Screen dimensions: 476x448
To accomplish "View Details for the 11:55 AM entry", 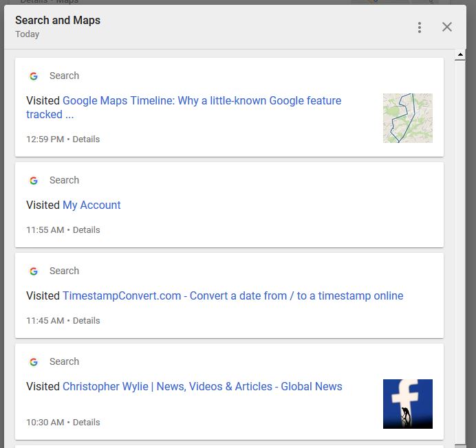I will [x=86, y=230].
